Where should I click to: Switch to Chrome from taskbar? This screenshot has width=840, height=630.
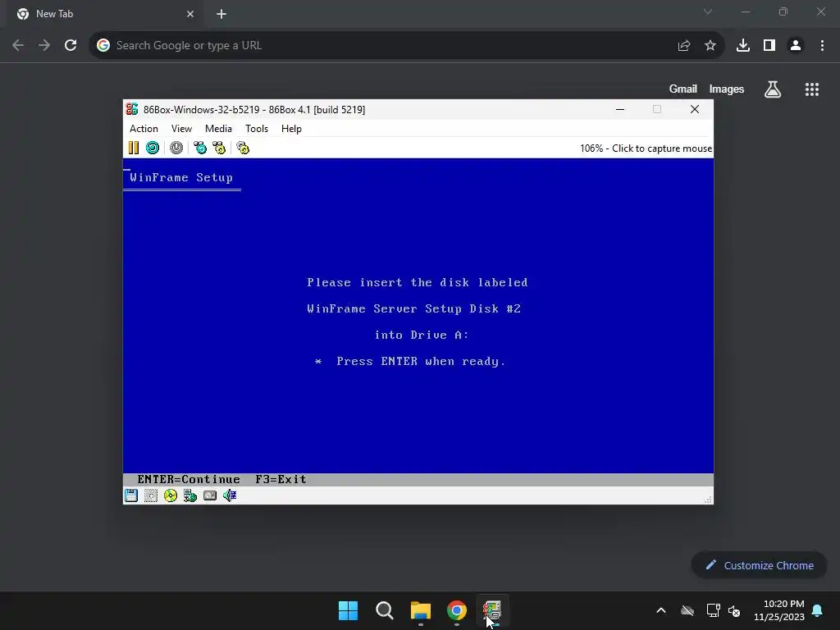point(457,610)
